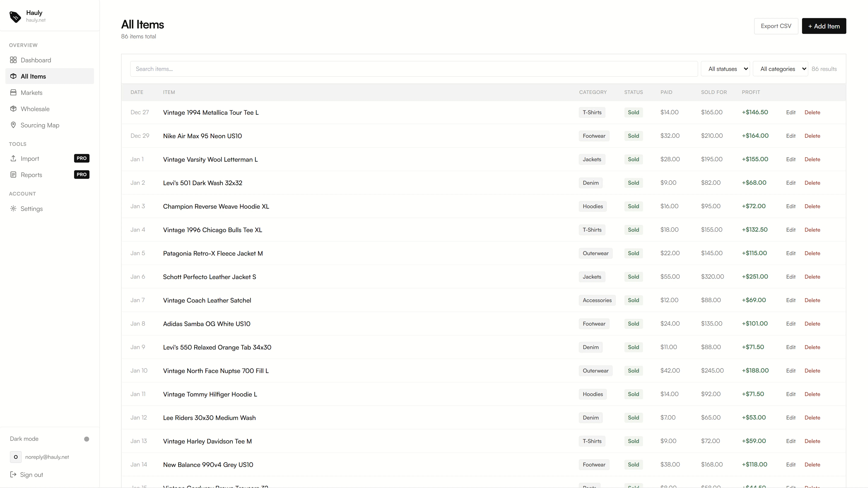Click the Reports document icon
The height and width of the screenshot is (488, 868).
pyautogui.click(x=13, y=174)
